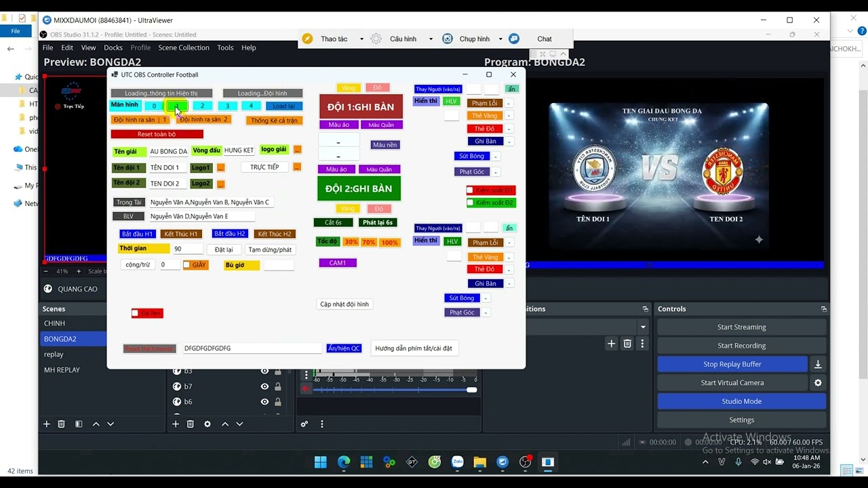Viewport: 868px width, 488px height.
Task: Open the Tools menu in OBS
Action: pyautogui.click(x=225, y=47)
